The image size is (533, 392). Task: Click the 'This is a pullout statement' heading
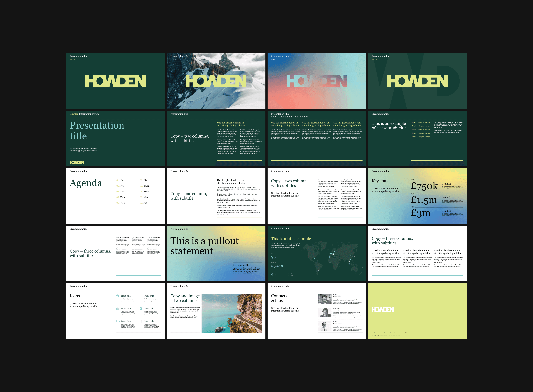point(205,246)
